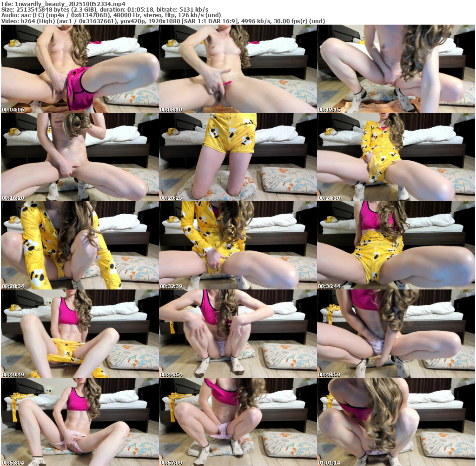
Task: Select the frame at 00:57:09
Action: tap(238, 422)
